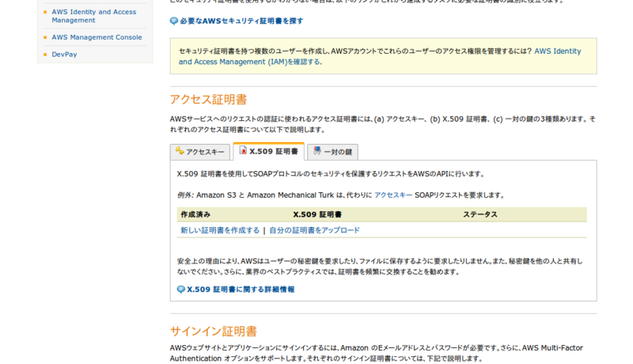Click the X.509 証明書 column header
Image resolution: width=633 pixels, height=364 pixels.
[317, 214]
